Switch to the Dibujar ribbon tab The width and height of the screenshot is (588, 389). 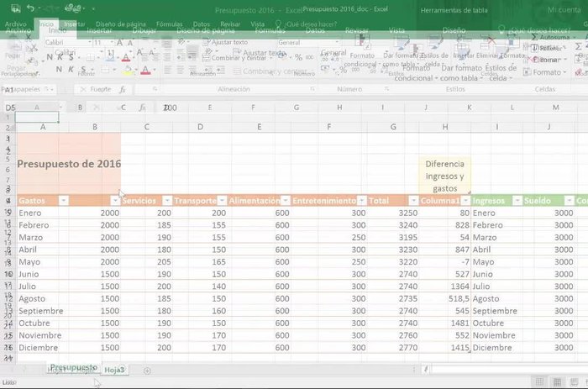[x=144, y=30]
